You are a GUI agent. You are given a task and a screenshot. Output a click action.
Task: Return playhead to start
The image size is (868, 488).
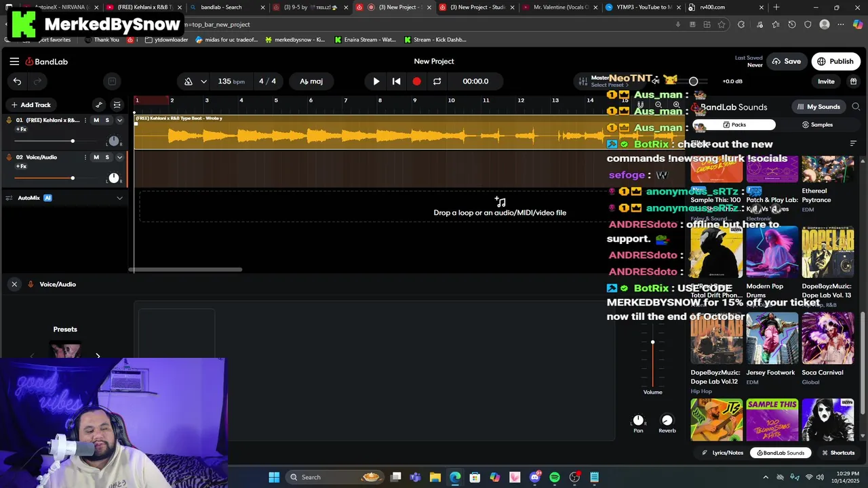tap(396, 81)
